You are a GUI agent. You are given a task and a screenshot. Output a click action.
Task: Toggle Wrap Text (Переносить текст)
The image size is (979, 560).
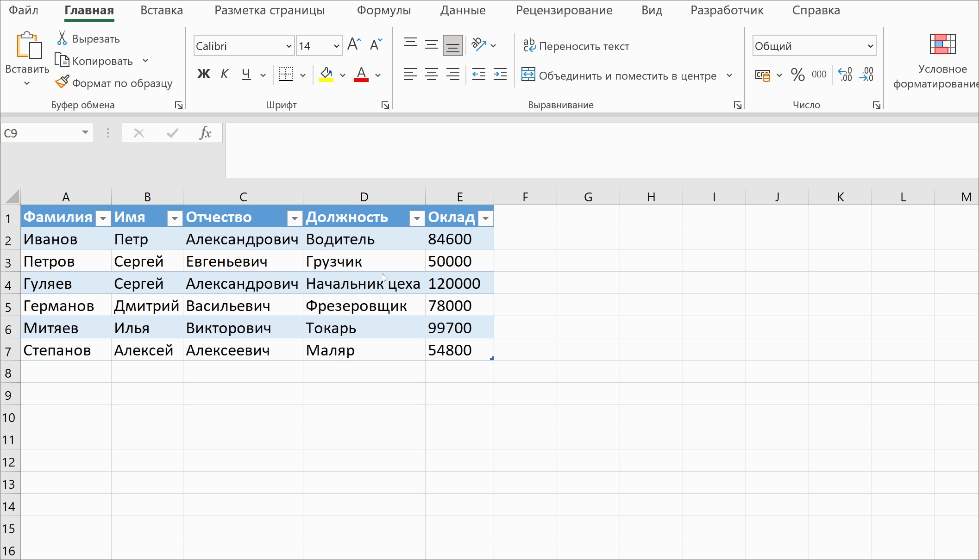coord(576,46)
